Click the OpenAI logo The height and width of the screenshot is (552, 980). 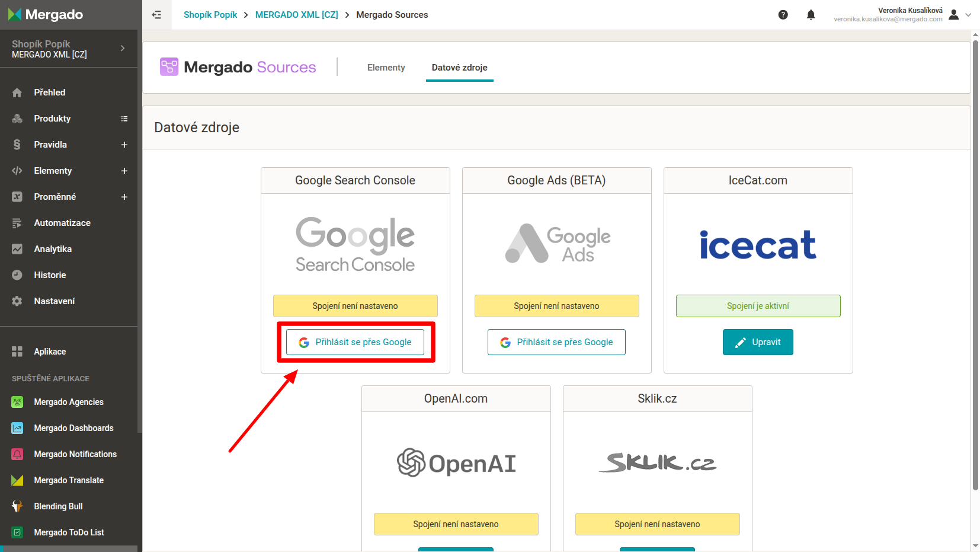(x=456, y=463)
